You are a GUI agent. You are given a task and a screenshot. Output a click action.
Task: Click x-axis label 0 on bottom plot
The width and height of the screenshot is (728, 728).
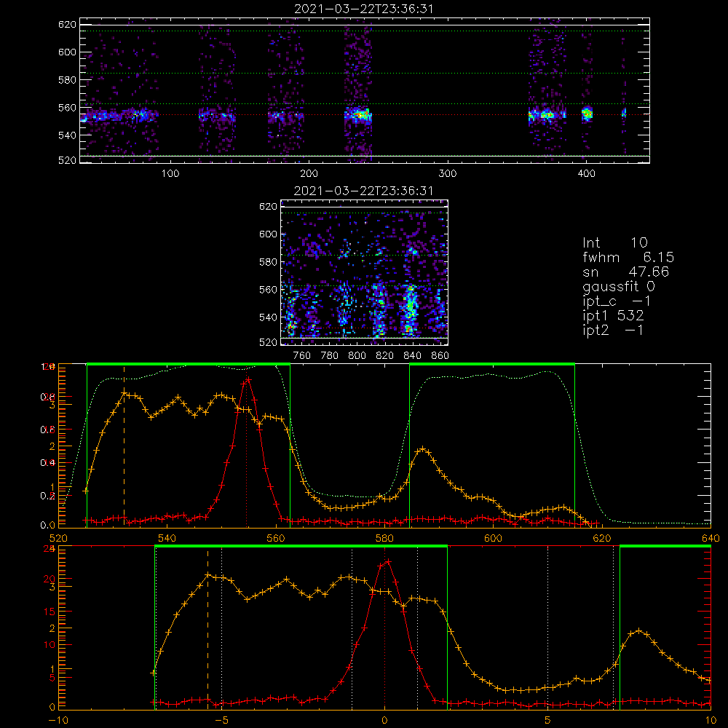pyautogui.click(x=384, y=721)
